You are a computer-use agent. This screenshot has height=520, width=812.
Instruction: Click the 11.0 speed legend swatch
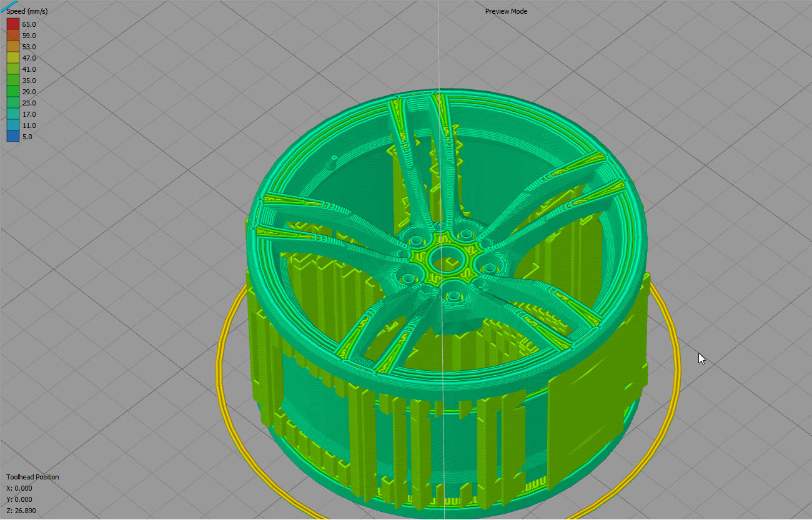(13, 125)
